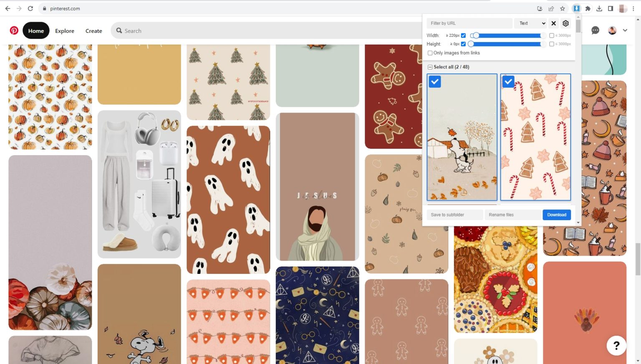641x364 pixels.
Task: Open the Image Downloader extension settings gear
Action: [565, 23]
